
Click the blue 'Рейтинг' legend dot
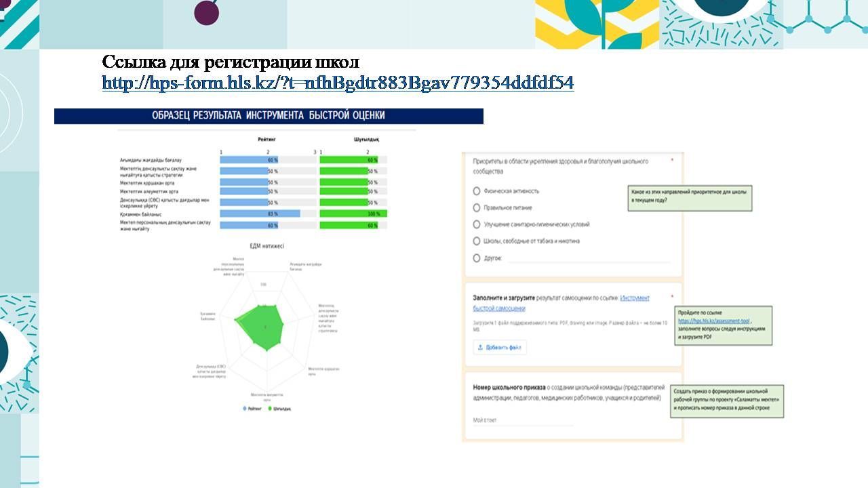point(245,409)
